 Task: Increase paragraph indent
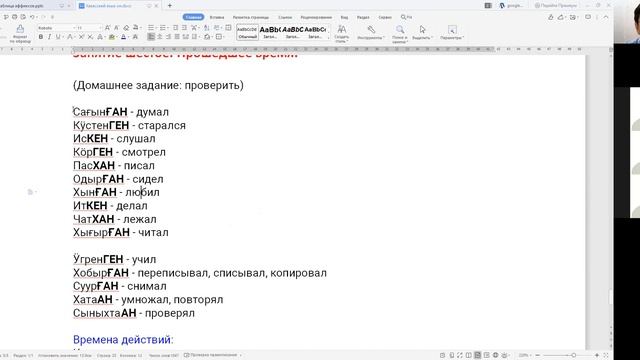pyautogui.click(x=184, y=28)
